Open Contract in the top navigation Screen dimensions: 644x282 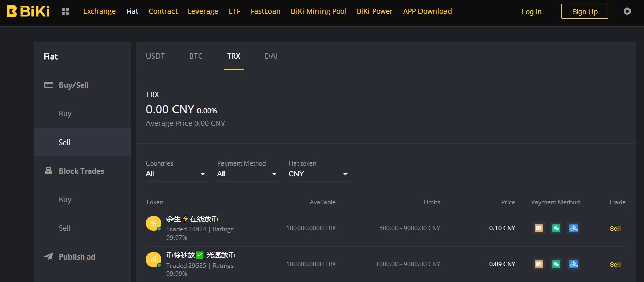point(163,11)
